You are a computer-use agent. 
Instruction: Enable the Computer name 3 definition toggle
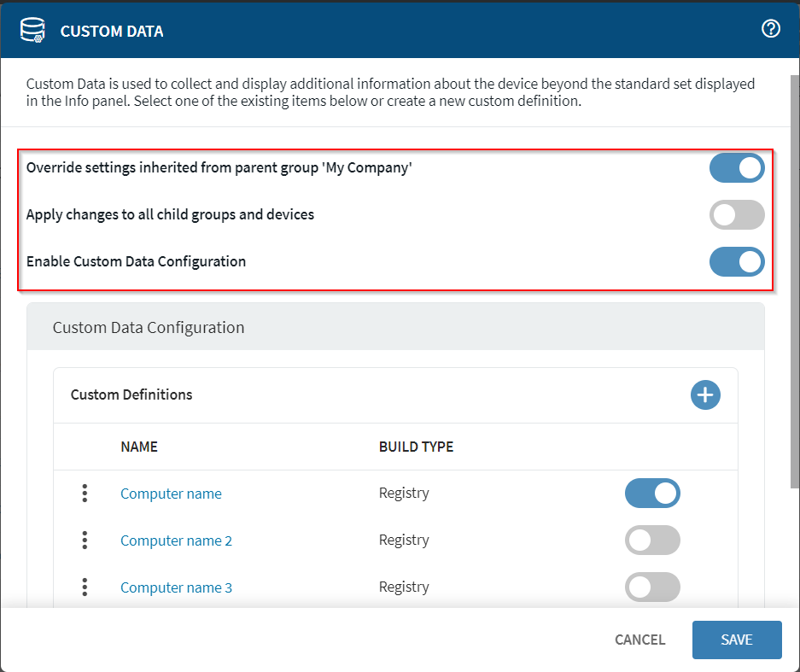[x=652, y=587]
